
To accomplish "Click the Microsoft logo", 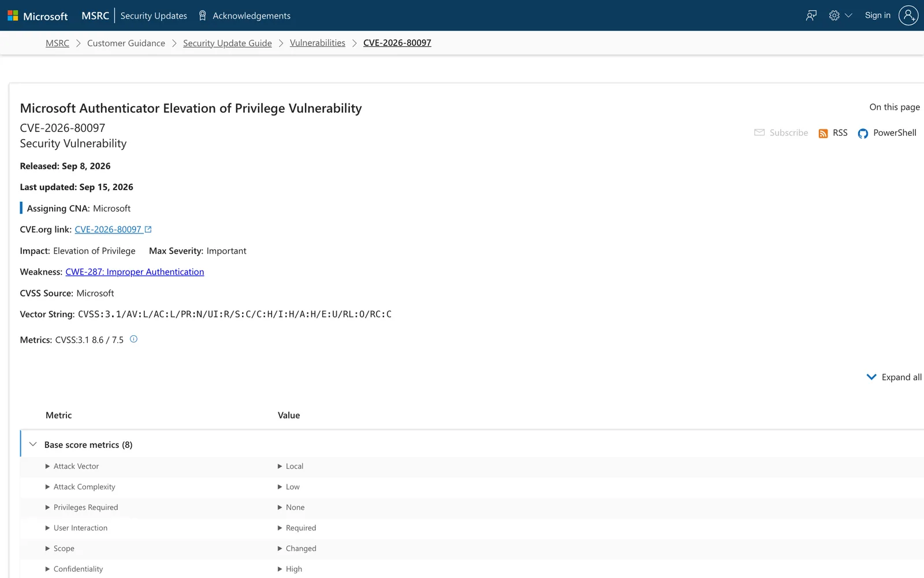I will click(38, 16).
